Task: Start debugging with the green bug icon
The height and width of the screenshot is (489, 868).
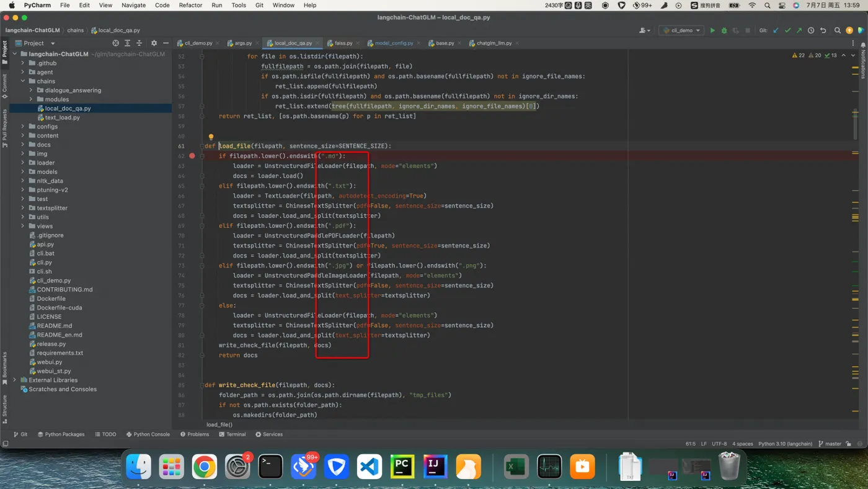Action: 724,30
